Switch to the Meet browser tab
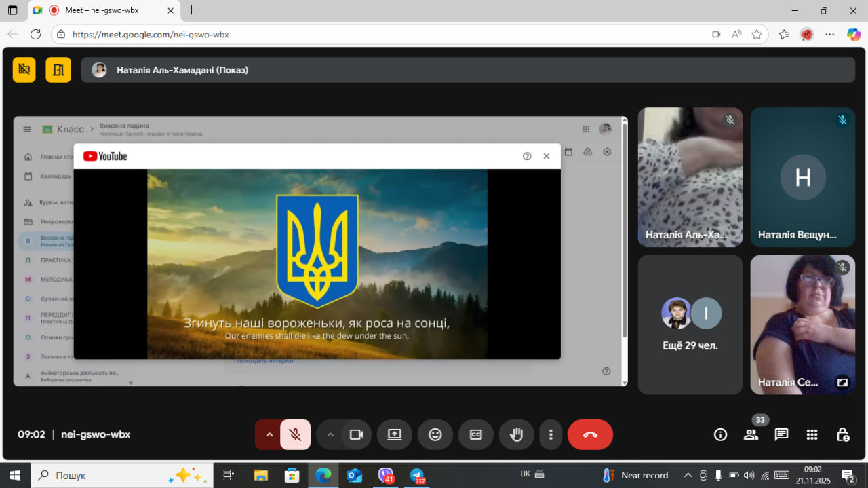Screen dimensions: 868x488 coord(102,10)
